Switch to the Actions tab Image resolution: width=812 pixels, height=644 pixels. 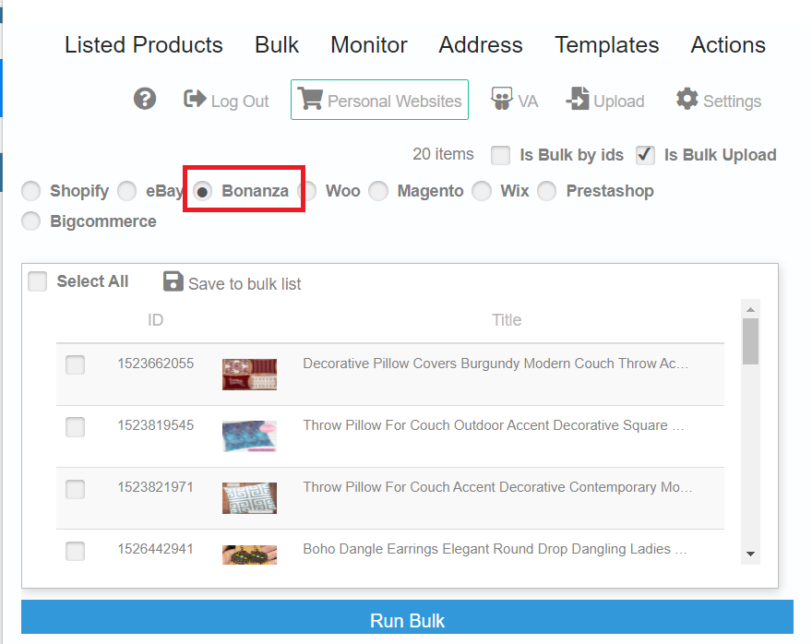(728, 44)
